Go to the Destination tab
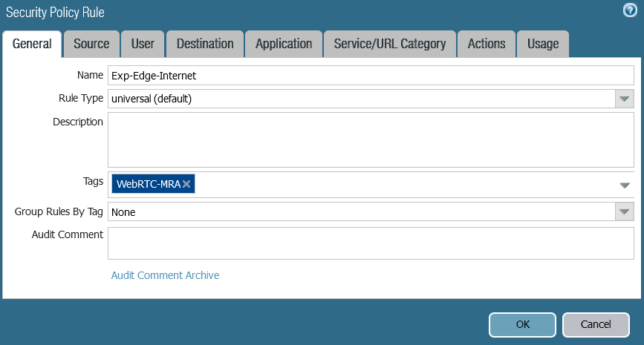644x345 pixels. [x=205, y=44]
